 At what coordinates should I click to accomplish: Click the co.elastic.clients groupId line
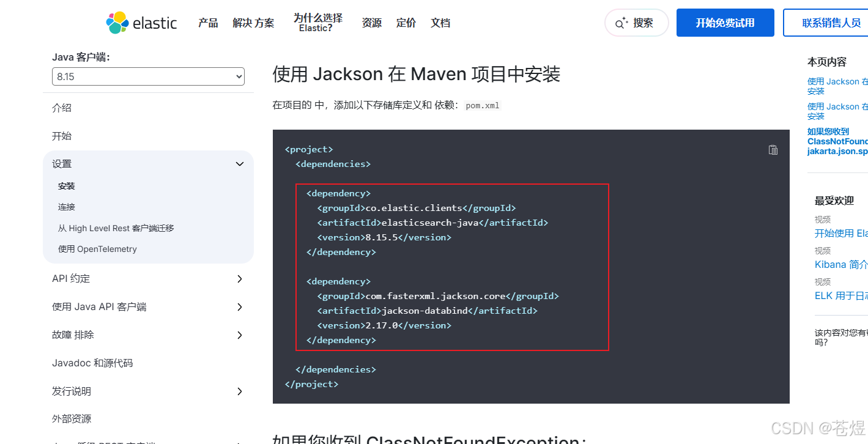(417, 208)
